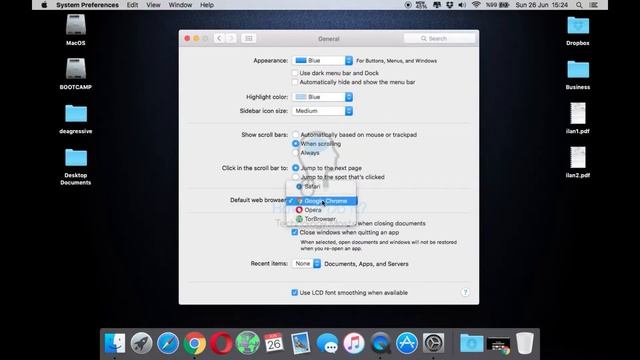640x360 pixels.
Task: Open Spotlight search in menu bar
Action: coord(579,5)
